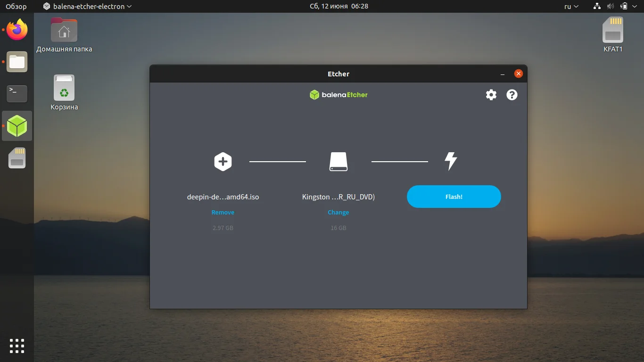644x362 pixels.
Task: Click the drive icon above Kingston
Action: [x=339, y=162]
